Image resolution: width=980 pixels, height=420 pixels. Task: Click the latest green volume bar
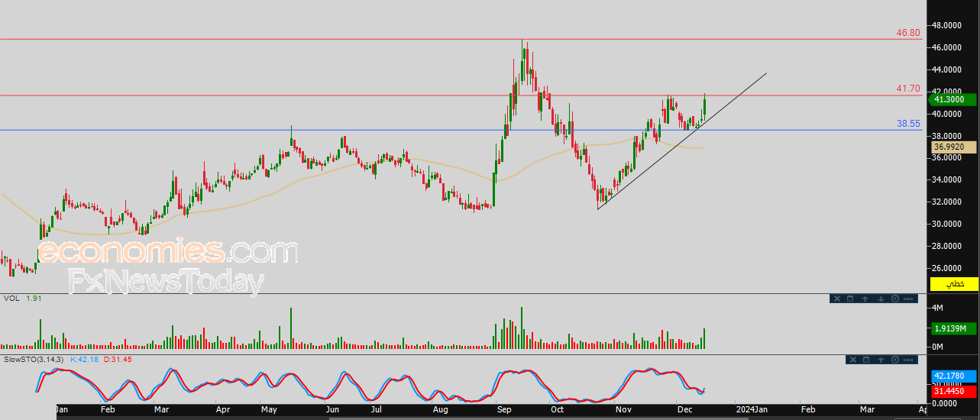703,339
